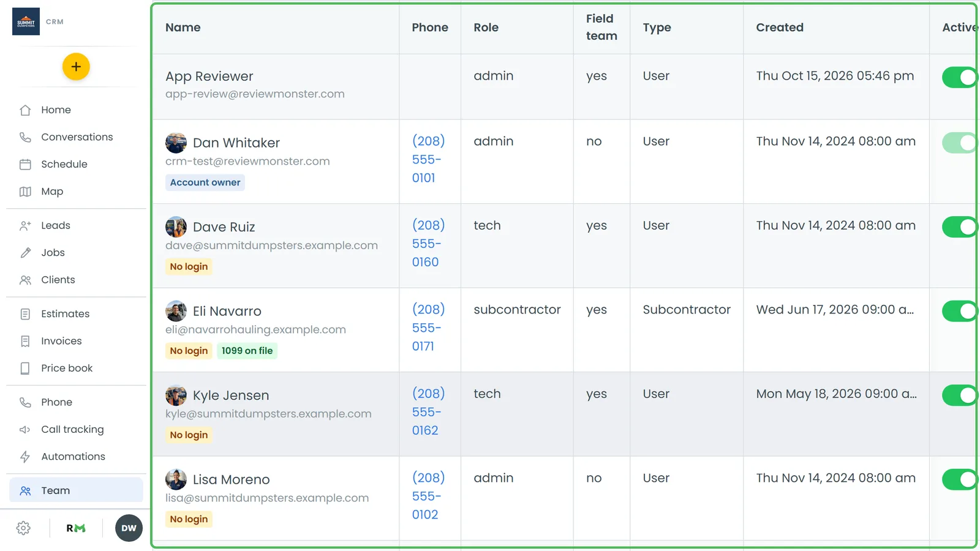
Task: Click Eli Navarro's profile photo
Action: pyautogui.click(x=176, y=311)
